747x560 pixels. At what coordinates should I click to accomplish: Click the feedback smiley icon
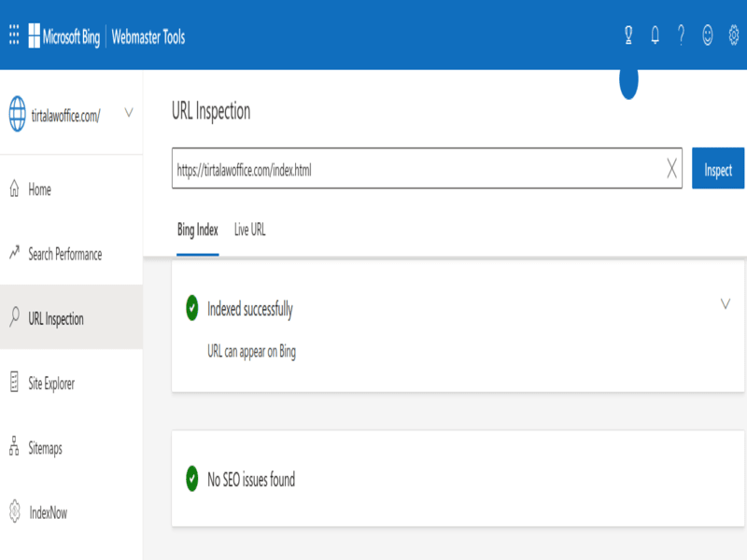708,35
